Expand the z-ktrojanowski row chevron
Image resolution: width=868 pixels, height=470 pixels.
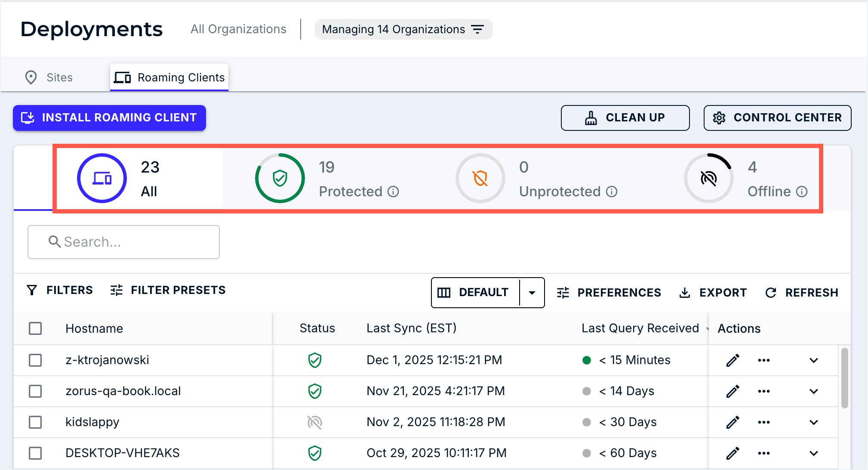click(813, 360)
